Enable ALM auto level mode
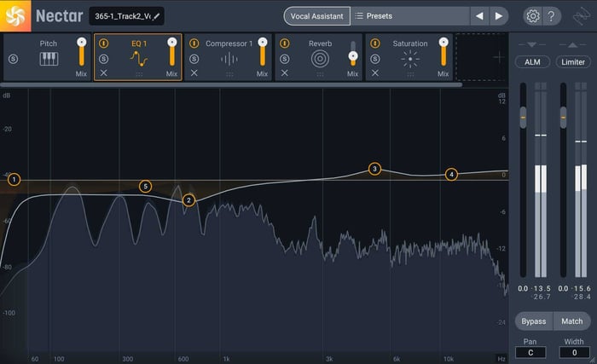 click(x=532, y=62)
